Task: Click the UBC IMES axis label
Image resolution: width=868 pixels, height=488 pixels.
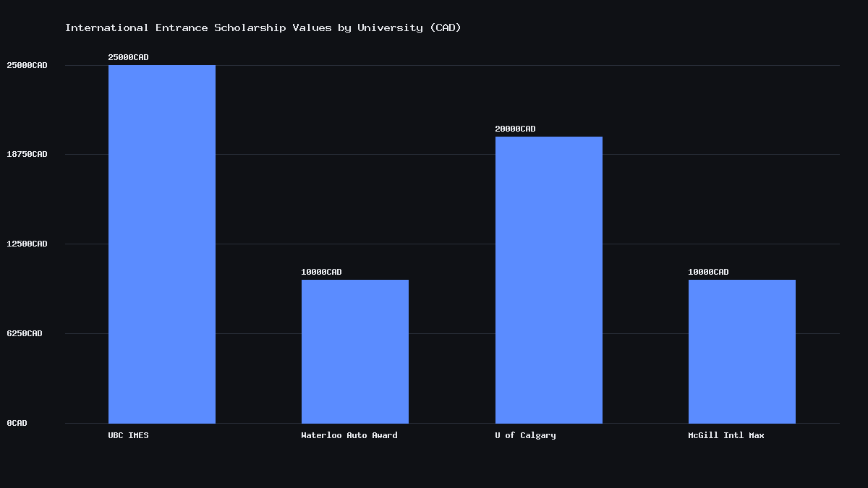Action: (x=129, y=435)
